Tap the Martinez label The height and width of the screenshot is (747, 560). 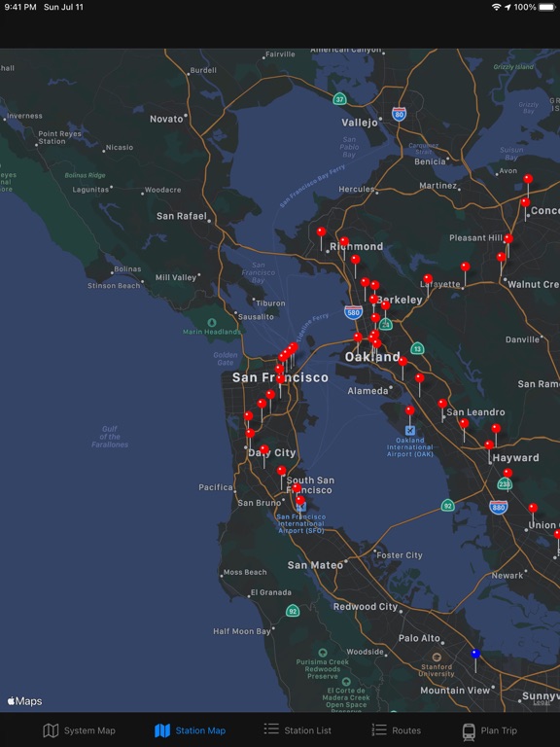point(438,186)
